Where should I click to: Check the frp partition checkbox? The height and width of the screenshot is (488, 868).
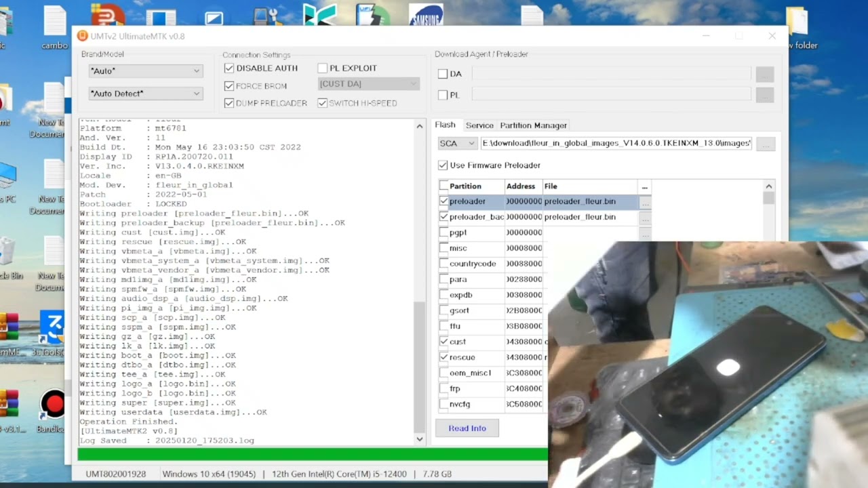444,388
